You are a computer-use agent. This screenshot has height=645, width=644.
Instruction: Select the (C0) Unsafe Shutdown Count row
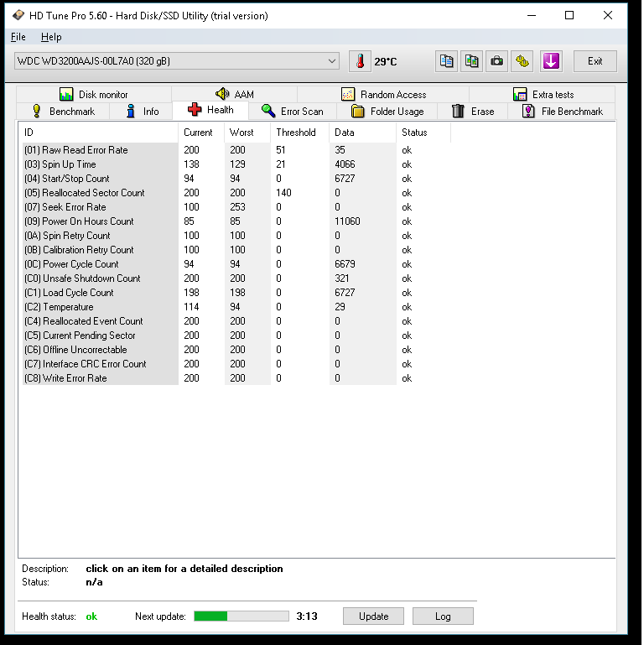(236, 278)
